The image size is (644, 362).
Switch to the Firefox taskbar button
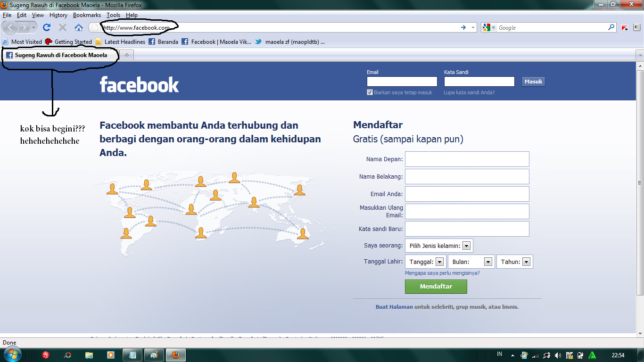pos(175,355)
